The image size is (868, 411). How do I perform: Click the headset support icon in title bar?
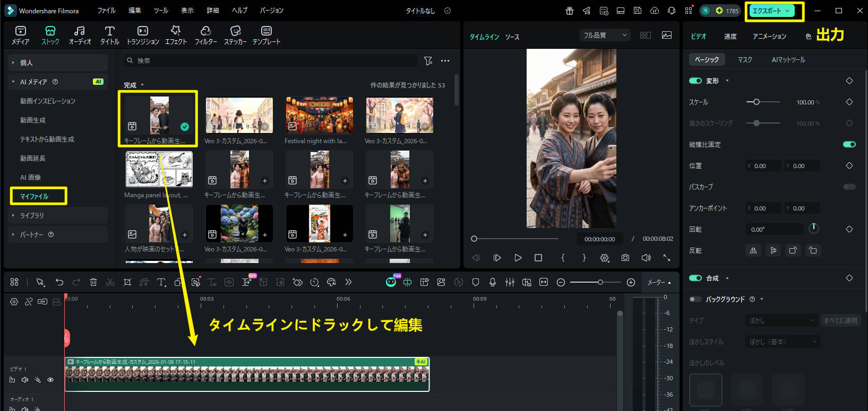(672, 11)
